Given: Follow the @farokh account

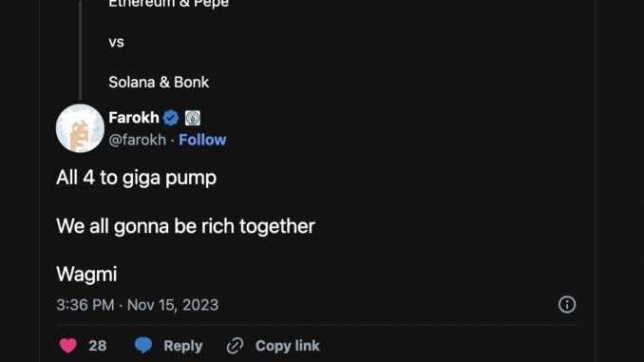Looking at the screenshot, I should tap(202, 140).
